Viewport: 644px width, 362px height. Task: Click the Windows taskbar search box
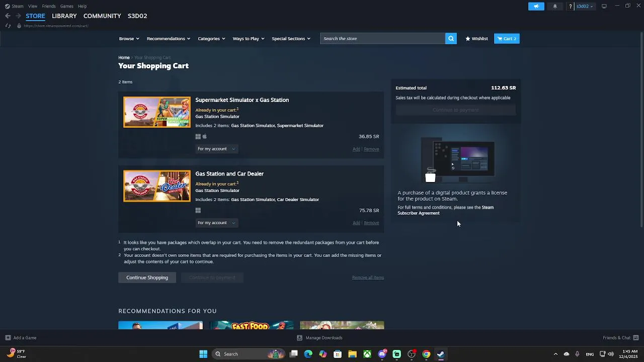point(248,354)
